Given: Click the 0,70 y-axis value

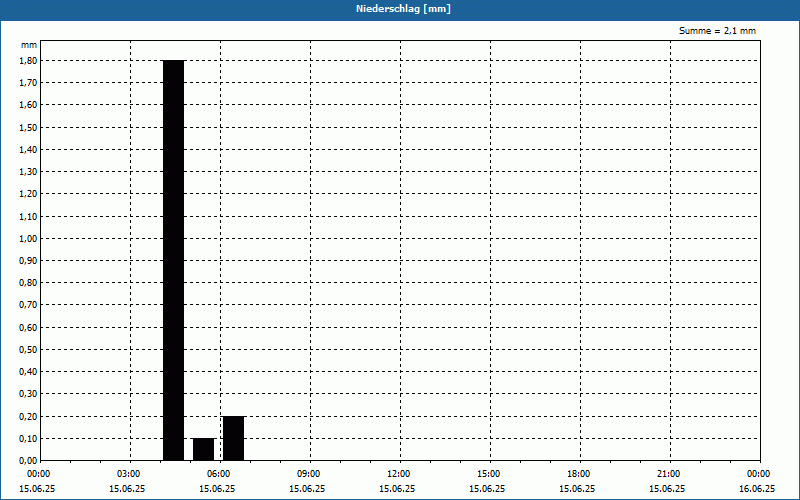Looking at the screenshot, I should (28, 305).
